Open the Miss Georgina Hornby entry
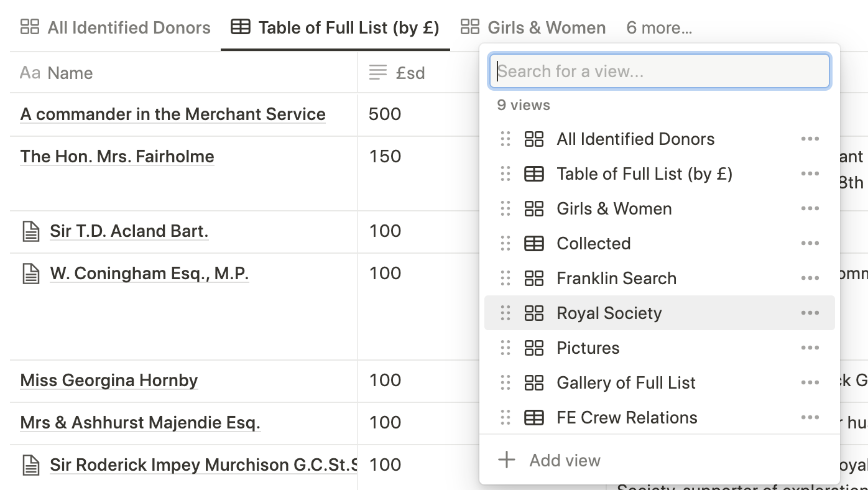868x490 pixels. (x=109, y=380)
